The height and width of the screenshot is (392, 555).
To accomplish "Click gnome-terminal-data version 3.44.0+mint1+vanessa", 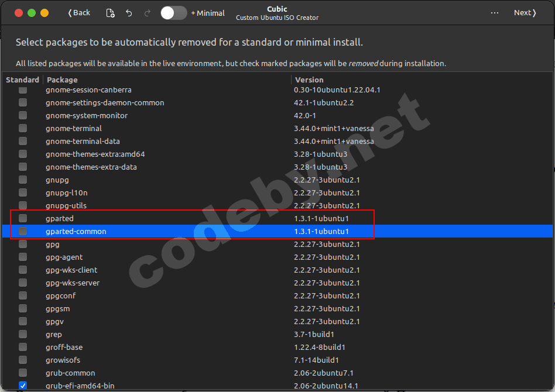I will (334, 141).
